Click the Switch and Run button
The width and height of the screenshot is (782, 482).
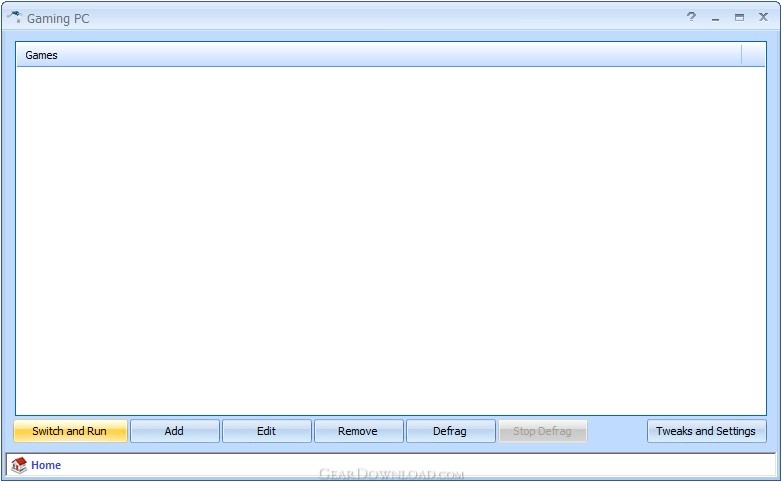(x=70, y=431)
